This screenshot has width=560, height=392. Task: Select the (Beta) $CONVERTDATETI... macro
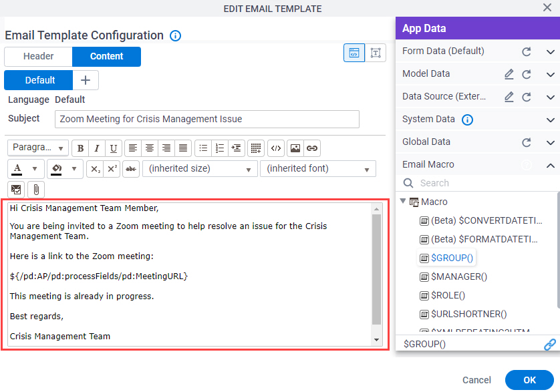[481, 220]
